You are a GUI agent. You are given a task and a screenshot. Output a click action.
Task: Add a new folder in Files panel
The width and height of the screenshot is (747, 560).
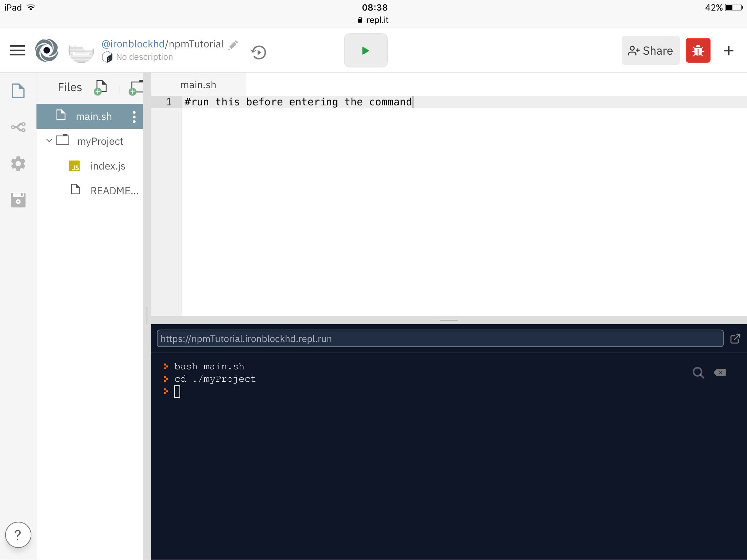(x=136, y=88)
